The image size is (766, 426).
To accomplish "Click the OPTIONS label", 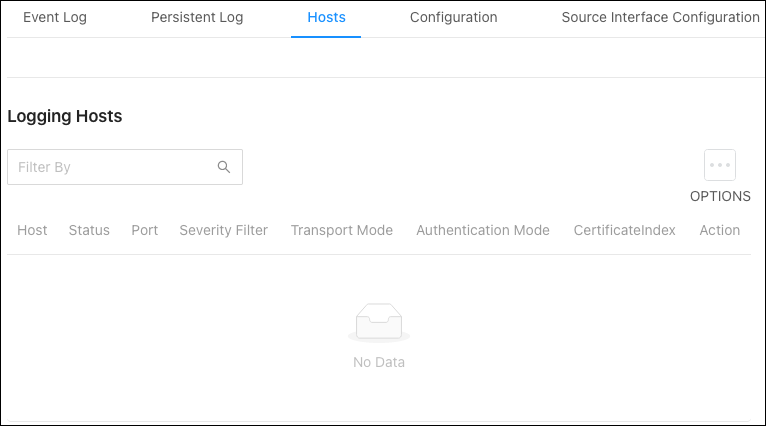I will point(720,196).
